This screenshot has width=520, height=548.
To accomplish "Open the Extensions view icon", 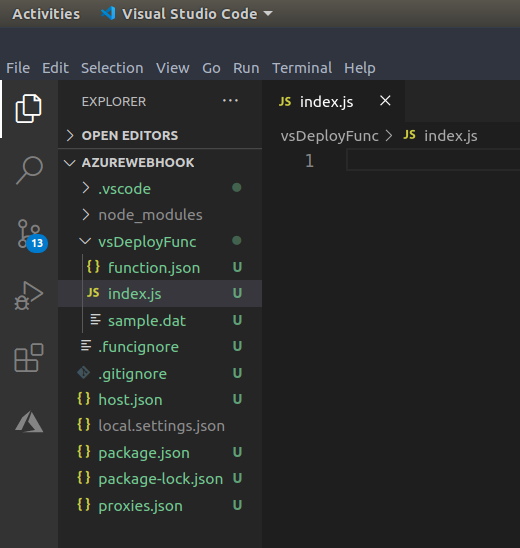I will point(29,358).
